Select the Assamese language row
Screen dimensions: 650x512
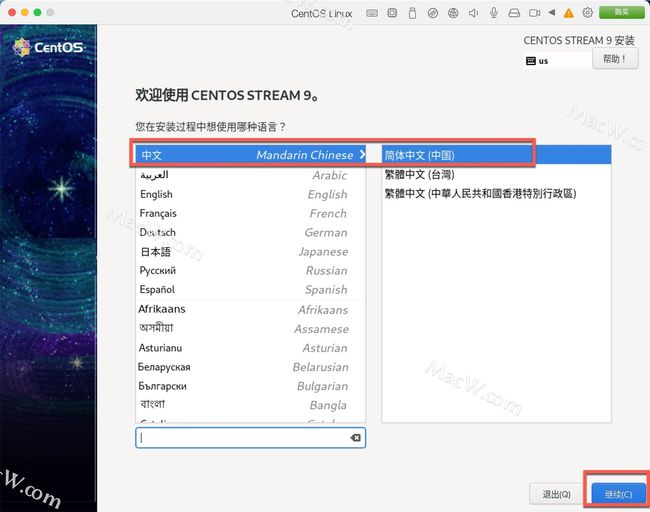(250, 328)
